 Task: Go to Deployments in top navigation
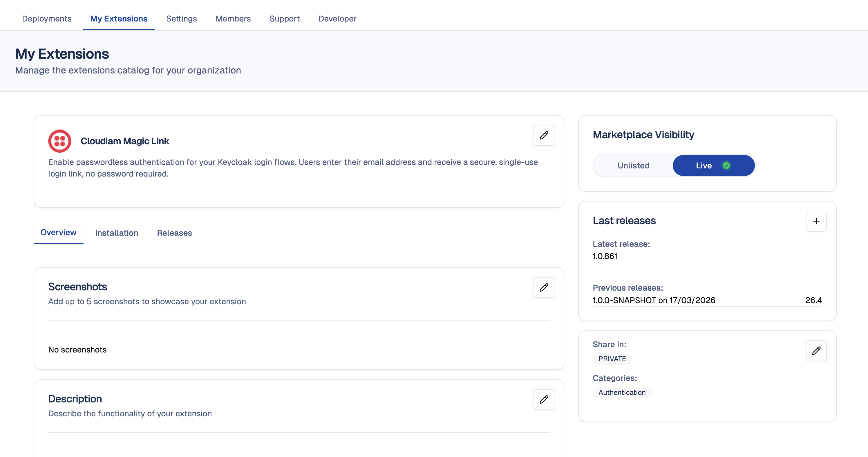(46, 19)
